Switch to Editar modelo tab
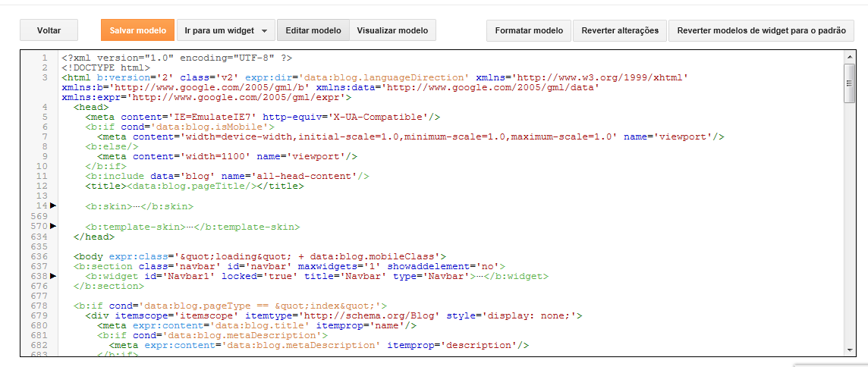868x367 pixels. point(313,30)
